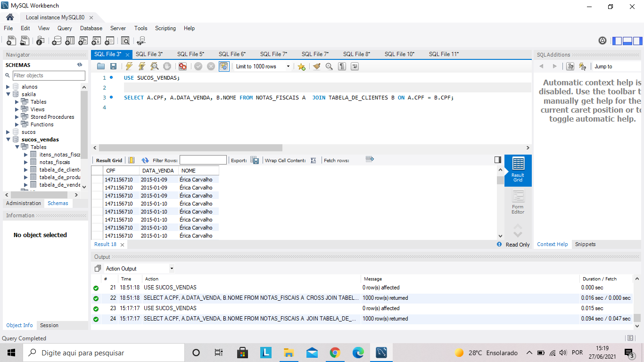Close the Result 18 tab
The height and width of the screenshot is (362, 644).
point(122,245)
